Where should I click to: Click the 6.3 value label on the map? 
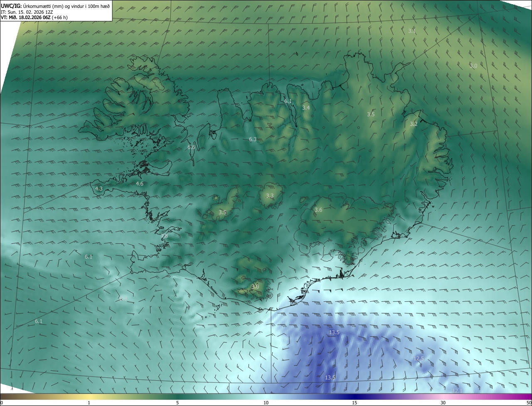(253, 139)
